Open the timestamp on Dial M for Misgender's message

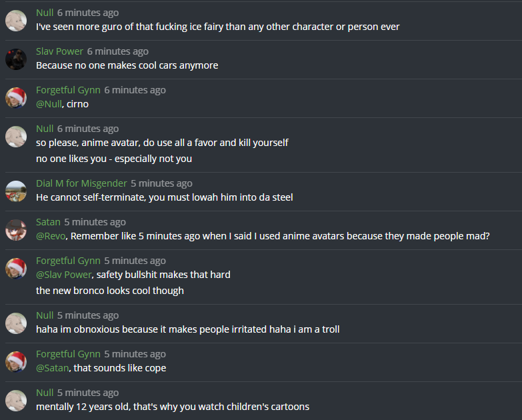pos(161,183)
